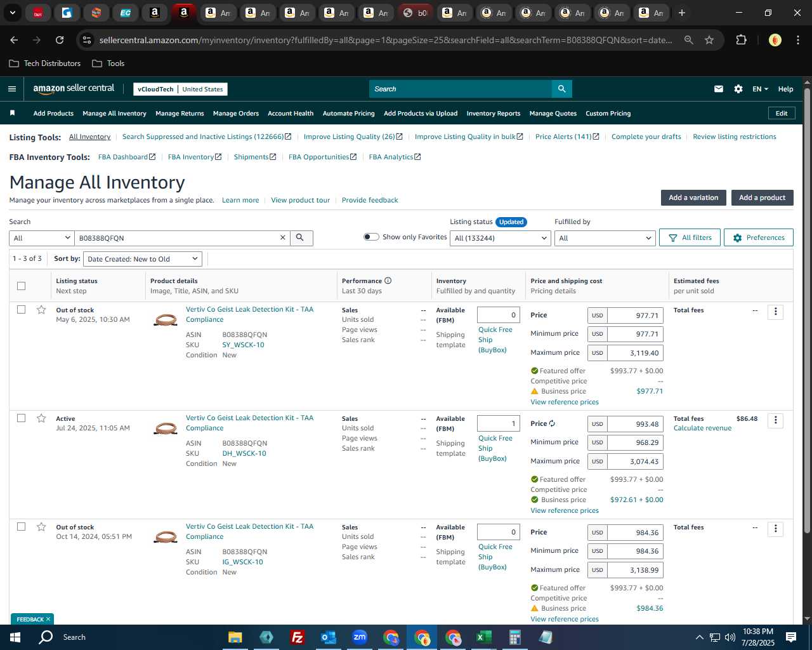Open Automate Pricing menu item
812x650 pixels.
[348, 113]
